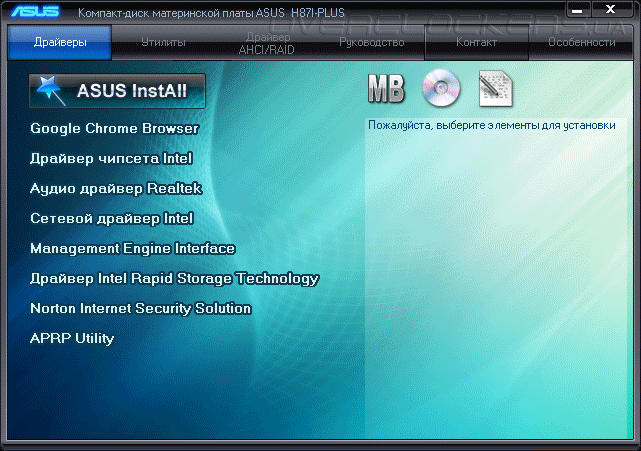Click the ASUS logo in title bar
641x451 pixels.
[35, 11]
